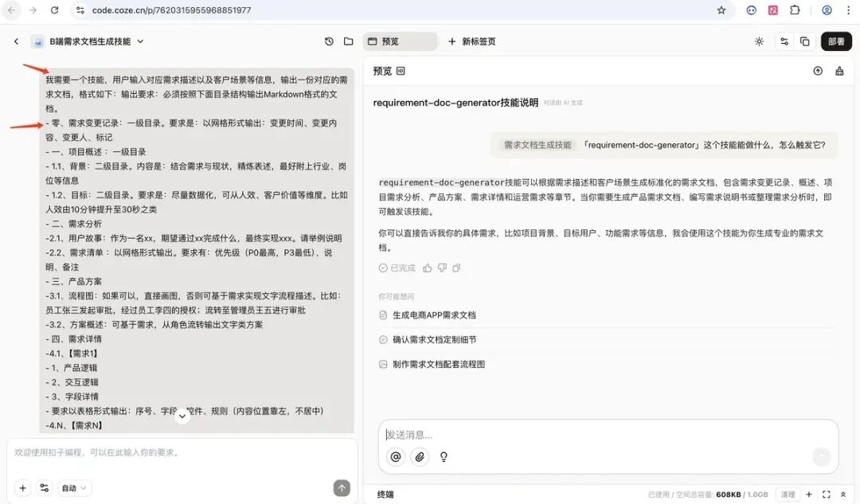
Task: Open the pink extension icon in the toolbar
Action: point(772,10)
